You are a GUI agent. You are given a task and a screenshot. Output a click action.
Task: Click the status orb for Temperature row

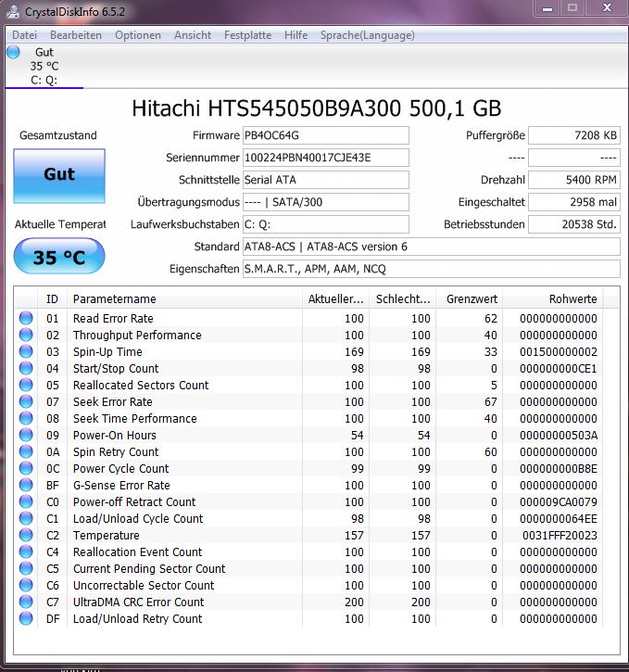[26, 535]
